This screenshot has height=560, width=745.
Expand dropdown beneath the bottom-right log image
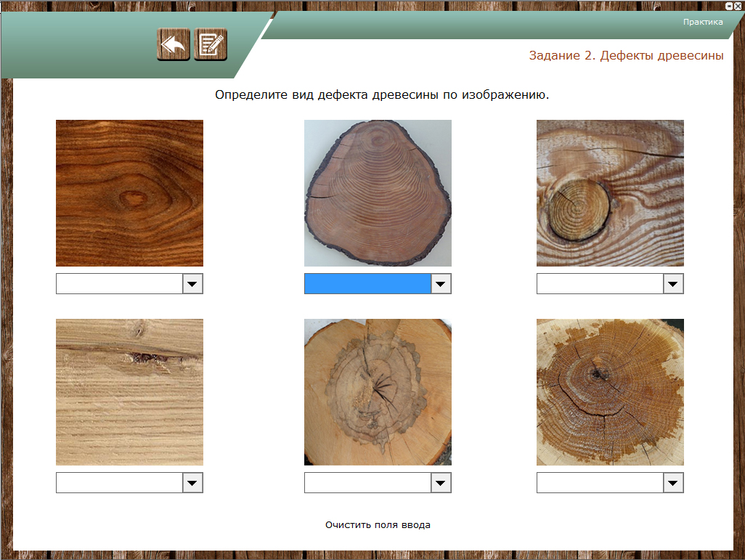tap(673, 483)
